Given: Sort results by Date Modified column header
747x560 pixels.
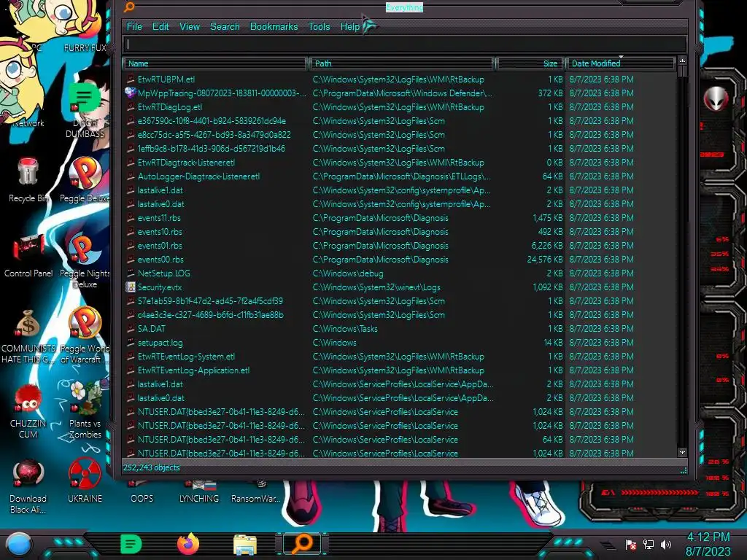Looking at the screenshot, I should pos(620,63).
